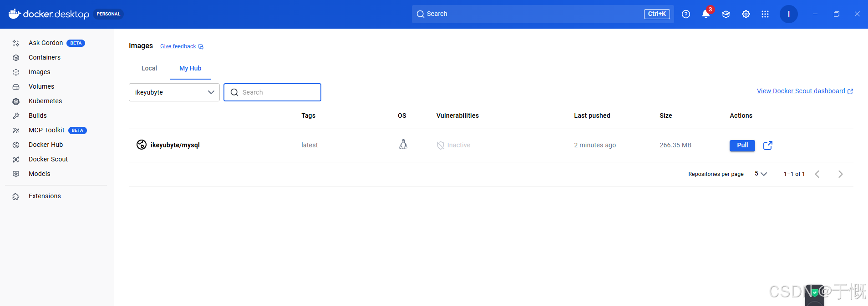This screenshot has height=306, width=868.
Task: Close the Docker Desktop window
Action: click(857, 14)
